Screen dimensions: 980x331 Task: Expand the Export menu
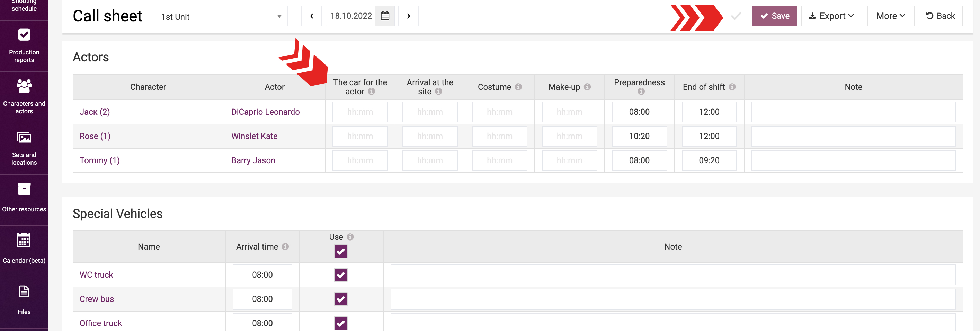832,16
